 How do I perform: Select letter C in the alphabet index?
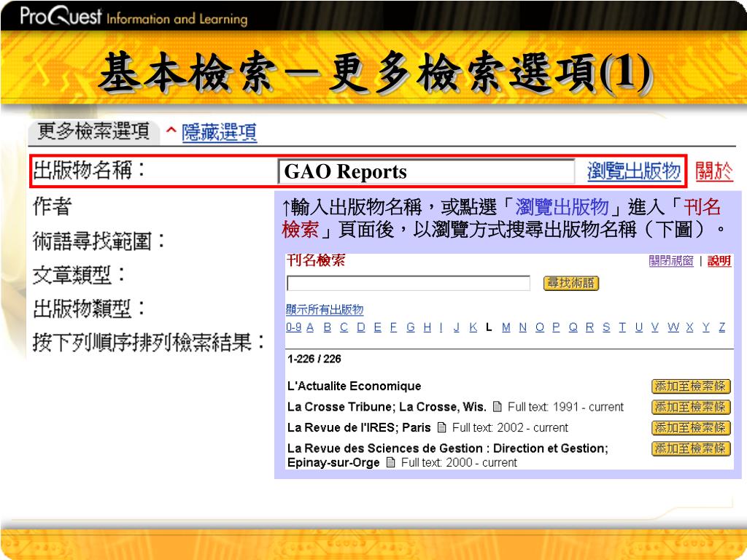344,327
